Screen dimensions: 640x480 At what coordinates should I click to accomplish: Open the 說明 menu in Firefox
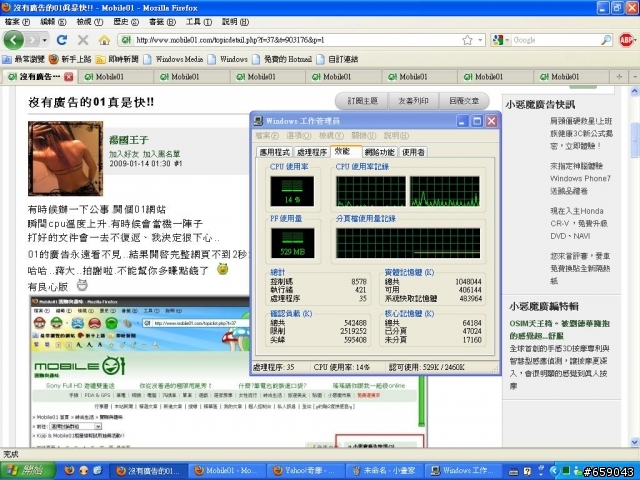235,22
